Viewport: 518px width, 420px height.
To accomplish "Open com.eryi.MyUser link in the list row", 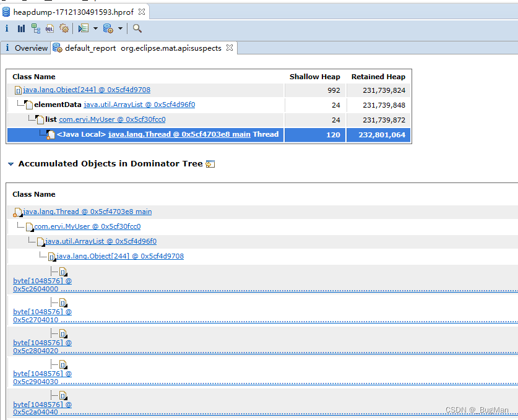I will pos(112,119).
